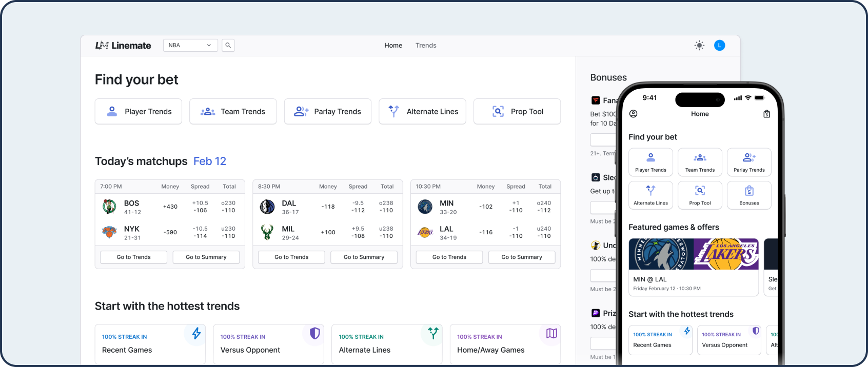Select MIL moneyline +100
Viewport: 868px width, 367px height.
328,232
